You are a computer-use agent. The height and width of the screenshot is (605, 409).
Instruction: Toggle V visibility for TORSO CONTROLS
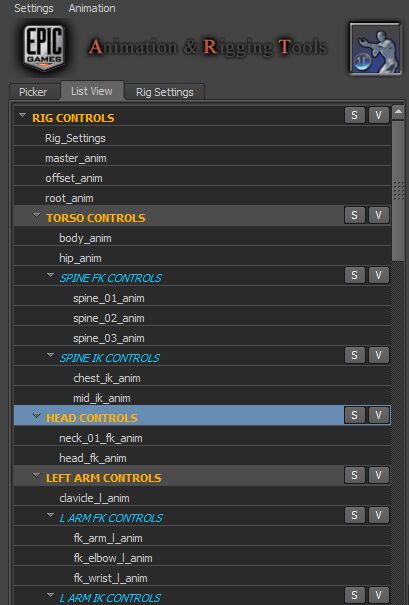point(379,215)
